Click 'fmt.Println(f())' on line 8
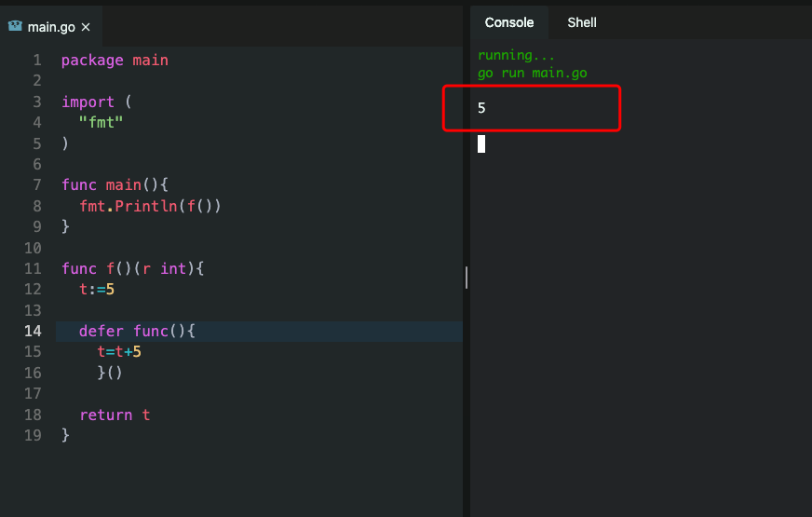 coord(150,206)
